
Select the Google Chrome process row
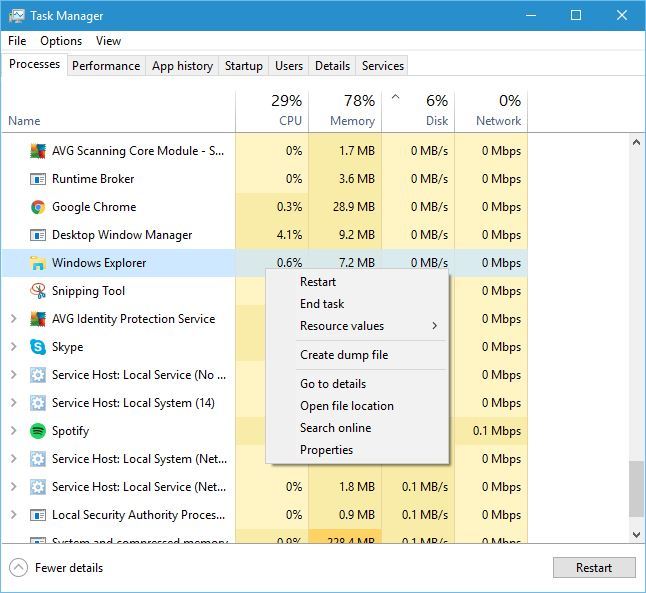pos(265,207)
